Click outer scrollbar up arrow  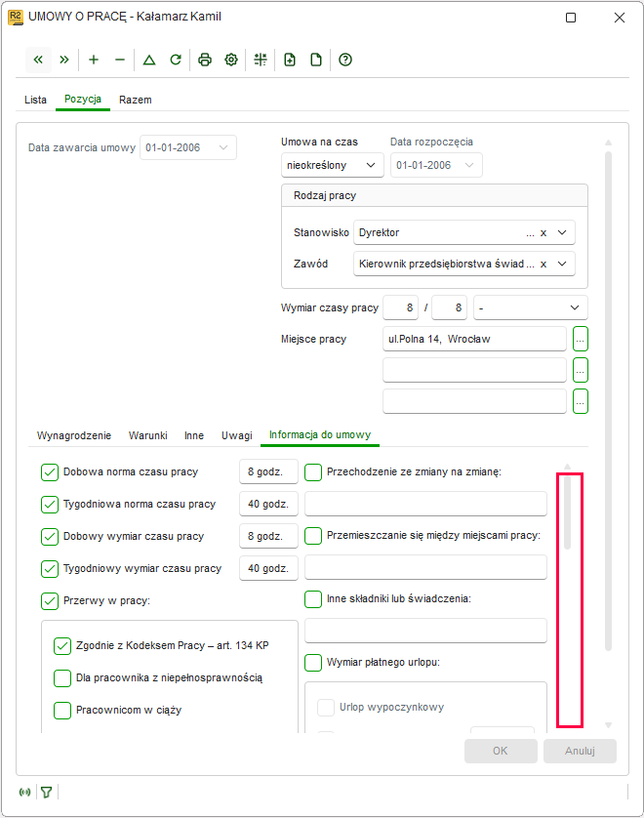(x=608, y=143)
